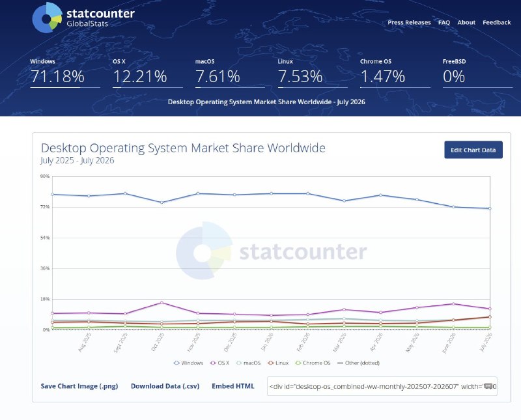This screenshot has height=420, width=521.
Task: Click the 18% y-axis label
Action: tap(45, 299)
